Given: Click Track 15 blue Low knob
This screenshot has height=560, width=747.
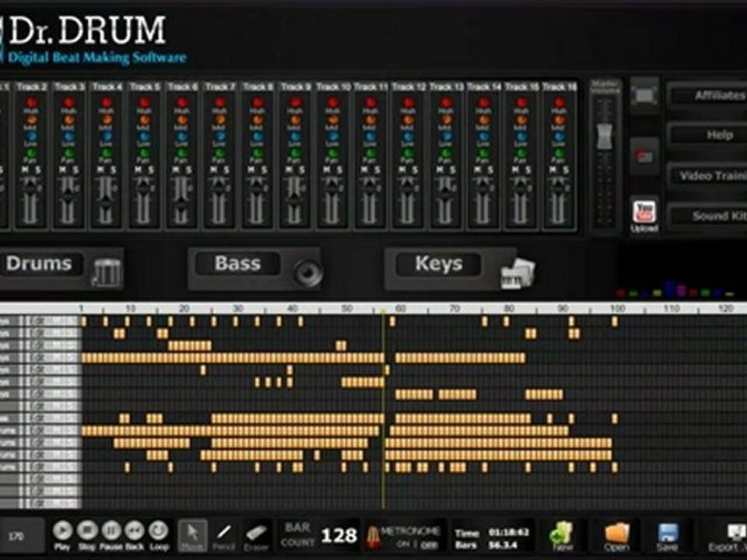Looking at the screenshot, I should pyautogui.click(x=521, y=137).
